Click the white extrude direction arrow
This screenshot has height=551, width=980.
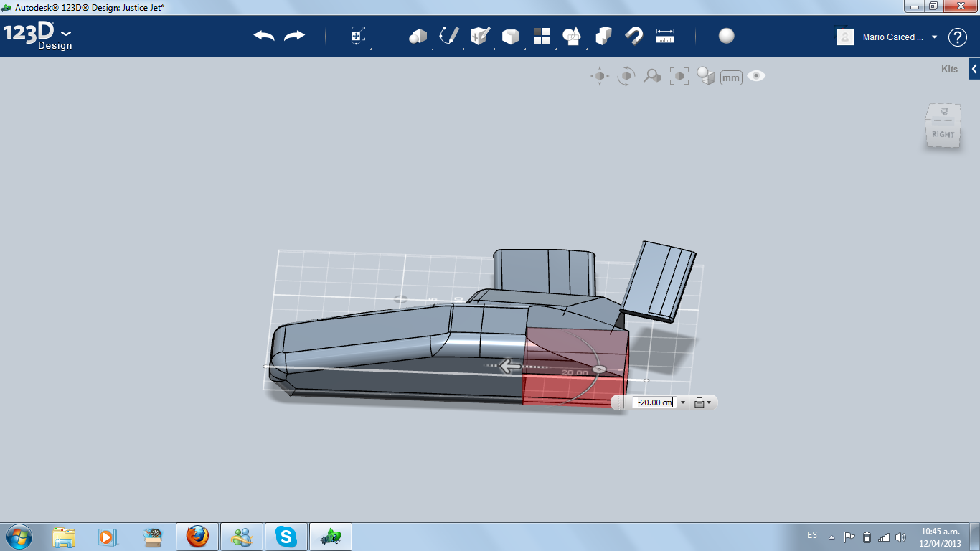click(x=510, y=367)
